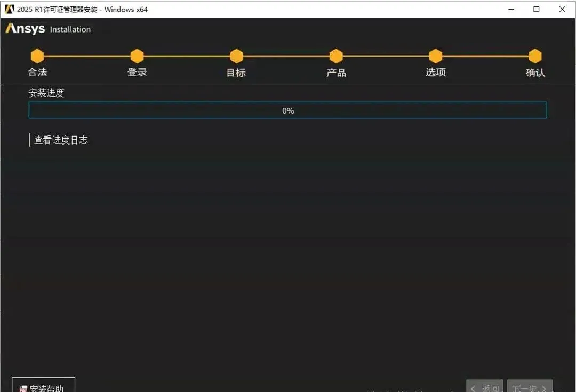Click the 登录 step label
Image resolution: width=576 pixels, height=392 pixels.
138,72
